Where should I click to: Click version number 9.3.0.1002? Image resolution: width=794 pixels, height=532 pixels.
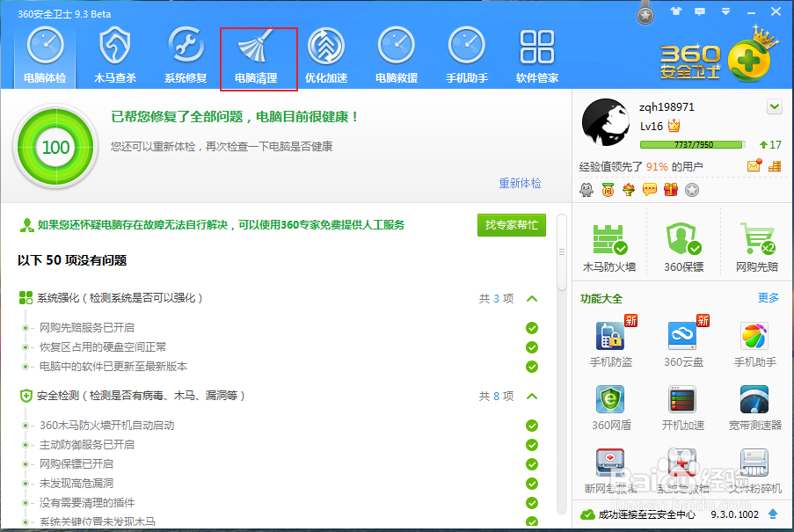[735, 514]
